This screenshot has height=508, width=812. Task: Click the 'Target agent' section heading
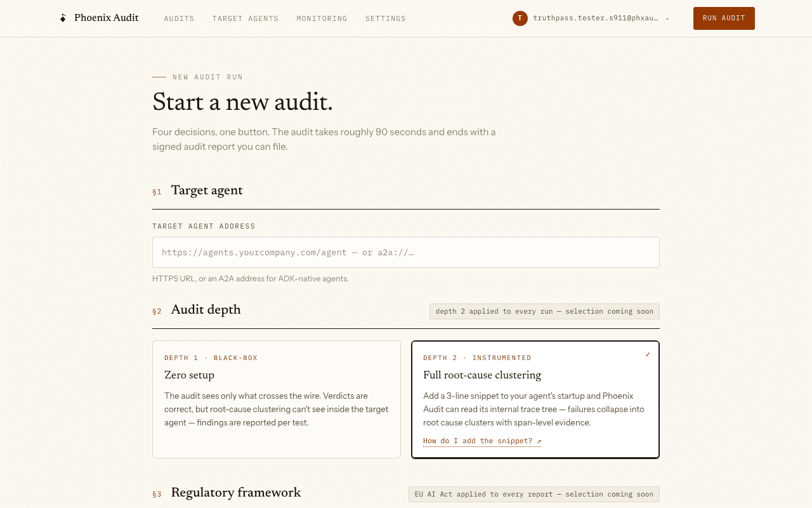click(207, 190)
